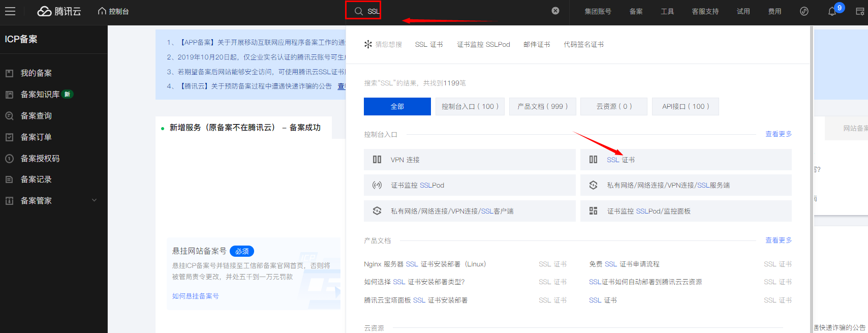Click into the SSL search input field
The width and height of the screenshot is (868, 333).
click(457, 11)
